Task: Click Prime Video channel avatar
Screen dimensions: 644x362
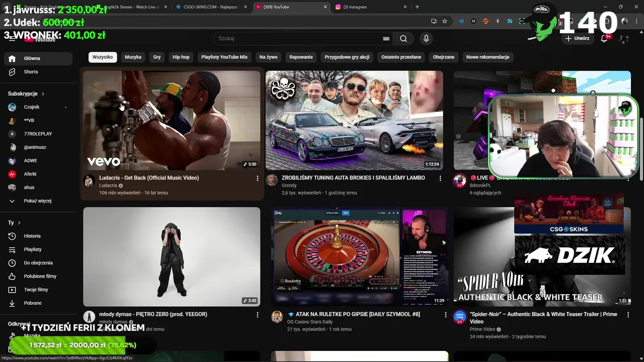Action: point(459,317)
